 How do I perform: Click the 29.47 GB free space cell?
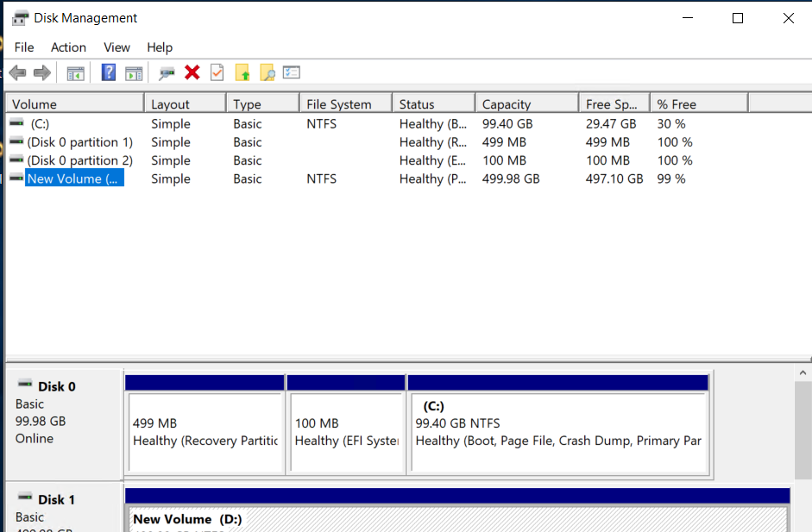pyautogui.click(x=611, y=123)
